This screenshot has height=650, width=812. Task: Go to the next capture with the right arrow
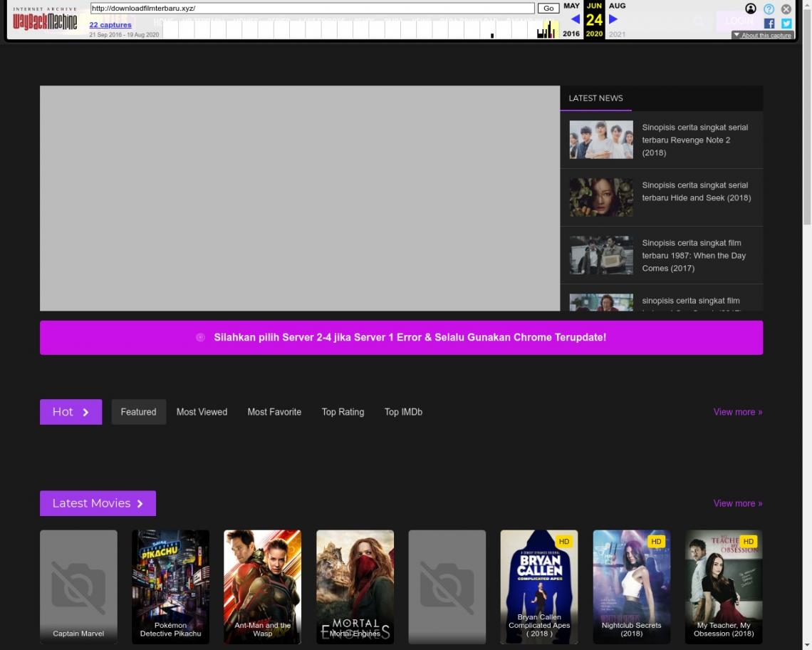(613, 19)
